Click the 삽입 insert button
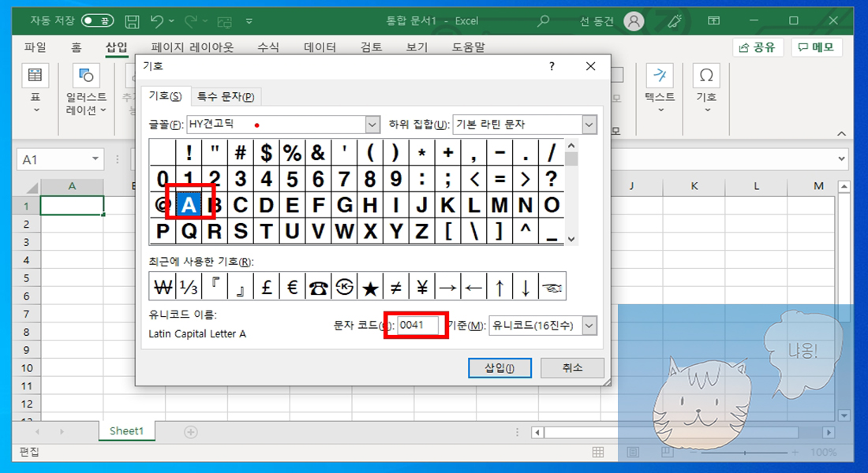The width and height of the screenshot is (868, 473). 499,368
